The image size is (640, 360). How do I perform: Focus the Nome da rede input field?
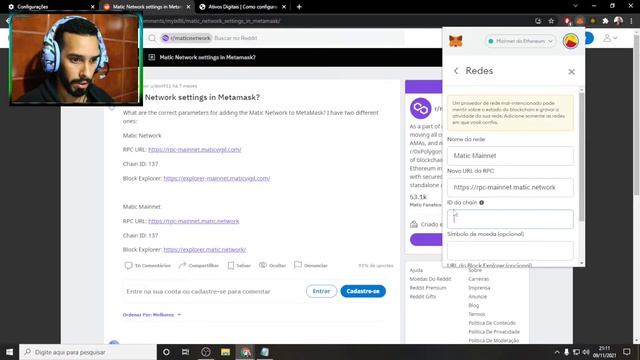click(x=510, y=156)
